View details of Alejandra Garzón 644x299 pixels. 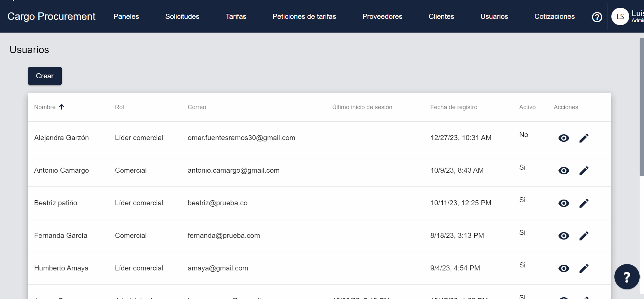click(564, 138)
